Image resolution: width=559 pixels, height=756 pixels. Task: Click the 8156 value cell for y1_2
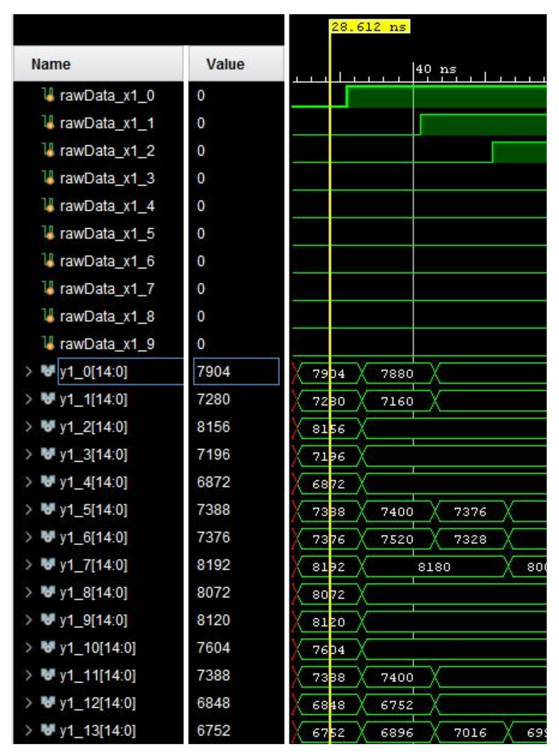(x=213, y=426)
